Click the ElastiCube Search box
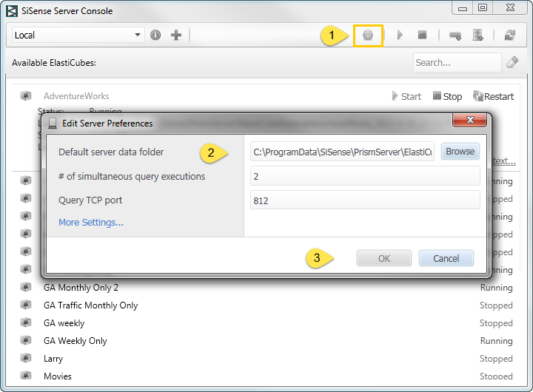533x392 pixels. 457,63
